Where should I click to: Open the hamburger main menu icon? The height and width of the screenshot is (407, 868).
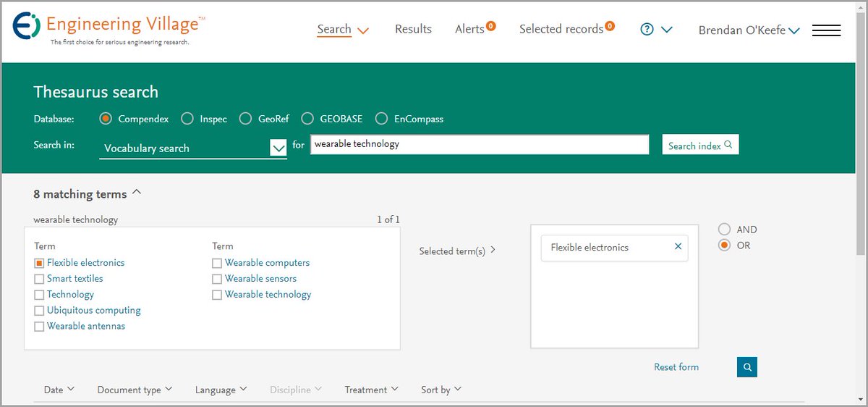coord(826,30)
